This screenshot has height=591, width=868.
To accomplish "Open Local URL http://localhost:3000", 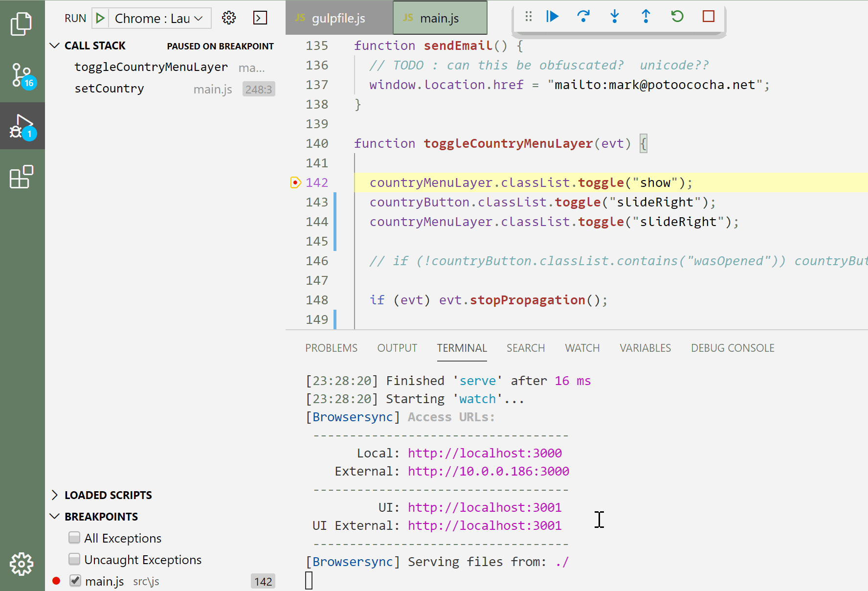I will [x=485, y=453].
